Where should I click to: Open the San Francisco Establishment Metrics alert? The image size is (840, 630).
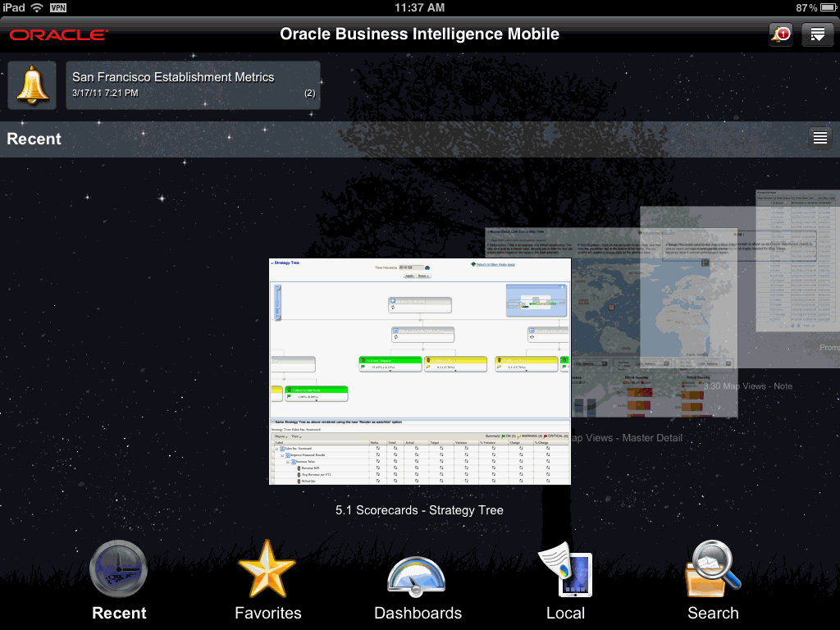(x=193, y=84)
